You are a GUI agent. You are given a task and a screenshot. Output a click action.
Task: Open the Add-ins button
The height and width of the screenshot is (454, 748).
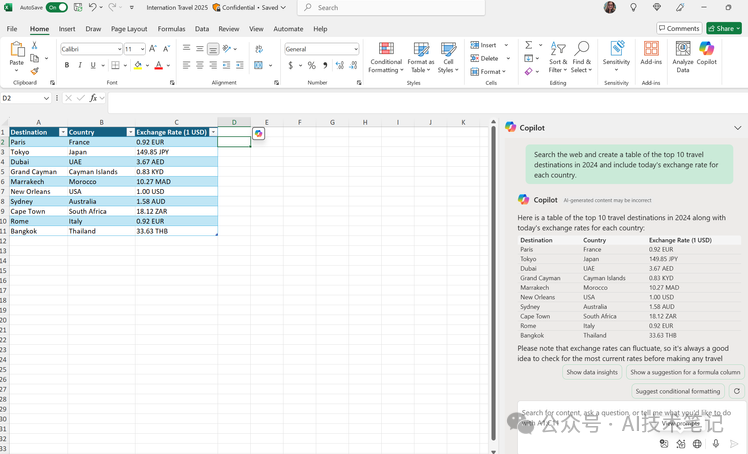pyautogui.click(x=651, y=53)
